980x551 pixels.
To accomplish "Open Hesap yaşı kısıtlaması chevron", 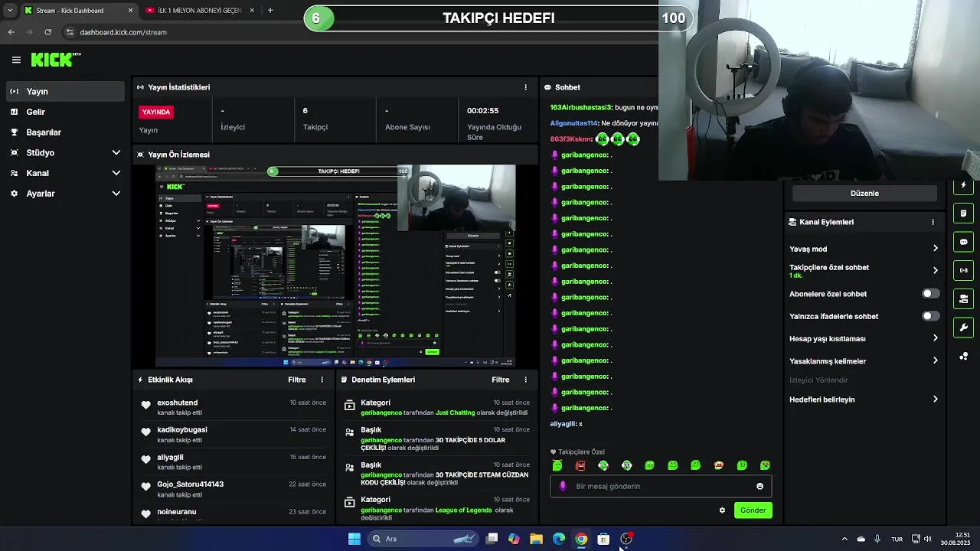I will [935, 338].
